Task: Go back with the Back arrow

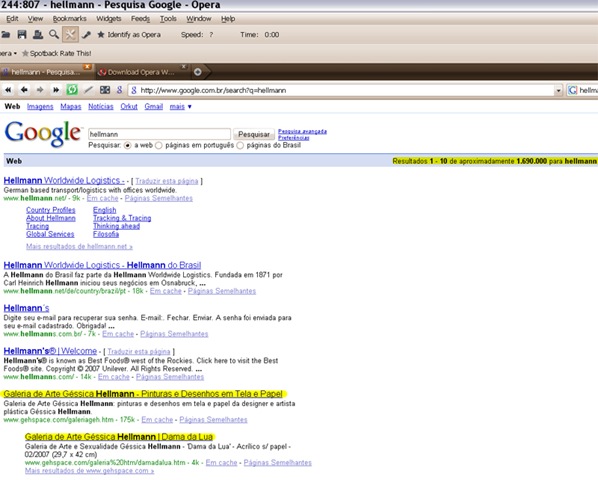Action: [24, 90]
